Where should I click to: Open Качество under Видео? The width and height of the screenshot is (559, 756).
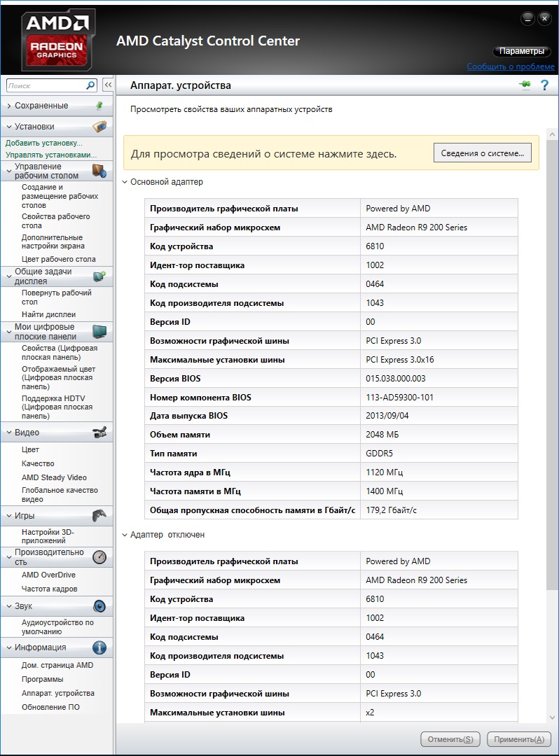click(38, 463)
